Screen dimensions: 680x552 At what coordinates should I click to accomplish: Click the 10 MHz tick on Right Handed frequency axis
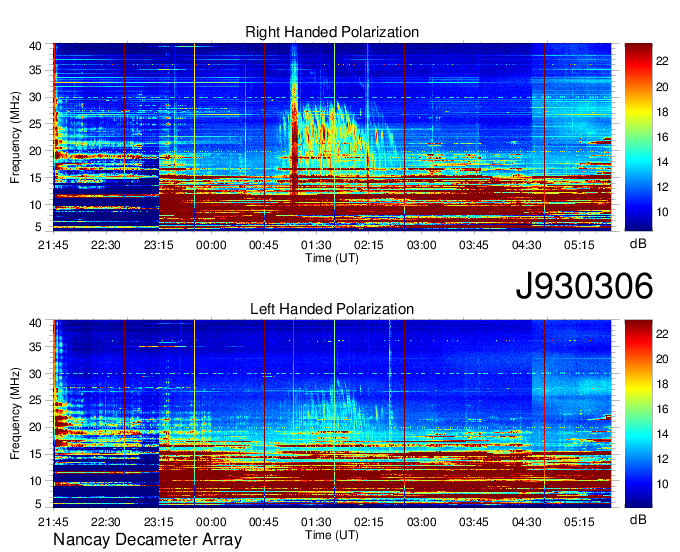(x=35, y=205)
